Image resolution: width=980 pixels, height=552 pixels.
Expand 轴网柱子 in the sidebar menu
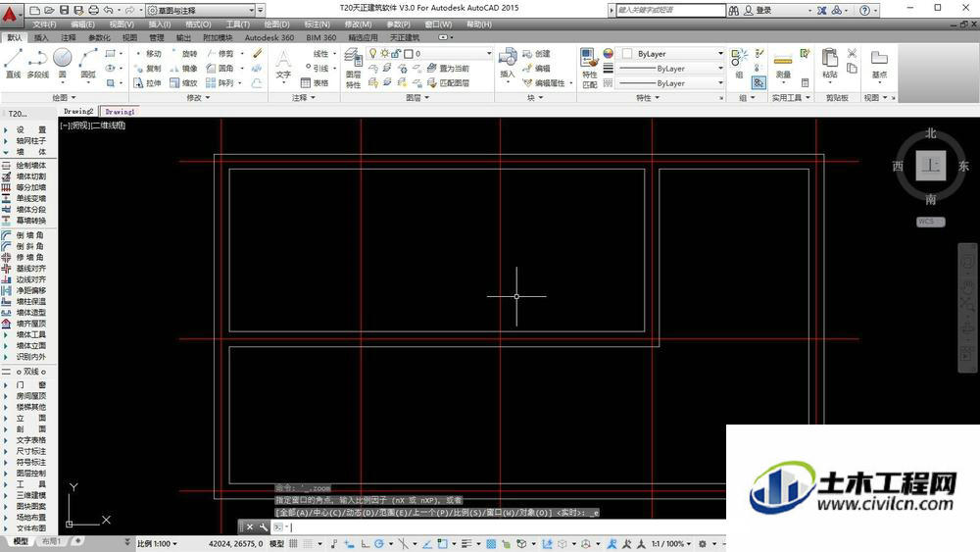(24, 140)
